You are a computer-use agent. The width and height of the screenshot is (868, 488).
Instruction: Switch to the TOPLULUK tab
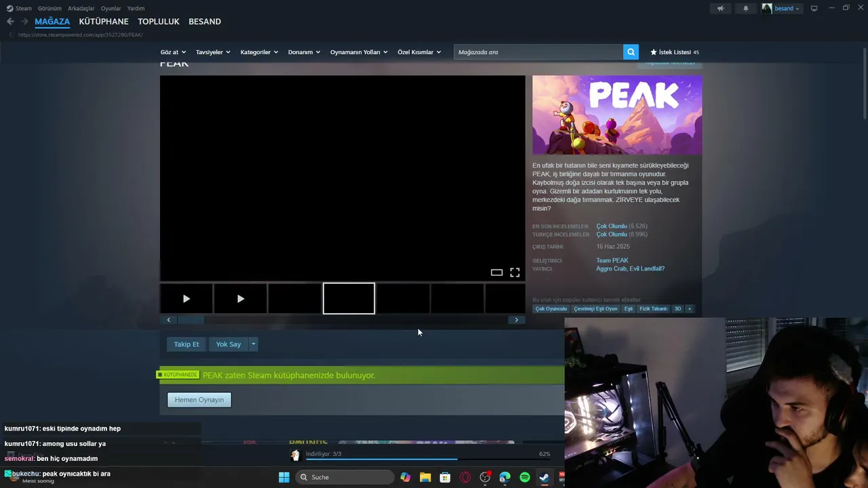pos(159,22)
